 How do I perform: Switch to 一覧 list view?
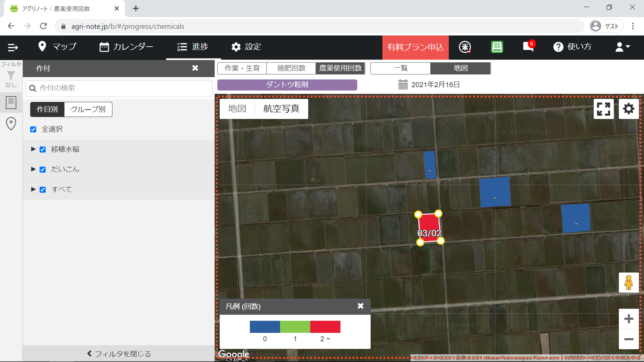(x=401, y=68)
